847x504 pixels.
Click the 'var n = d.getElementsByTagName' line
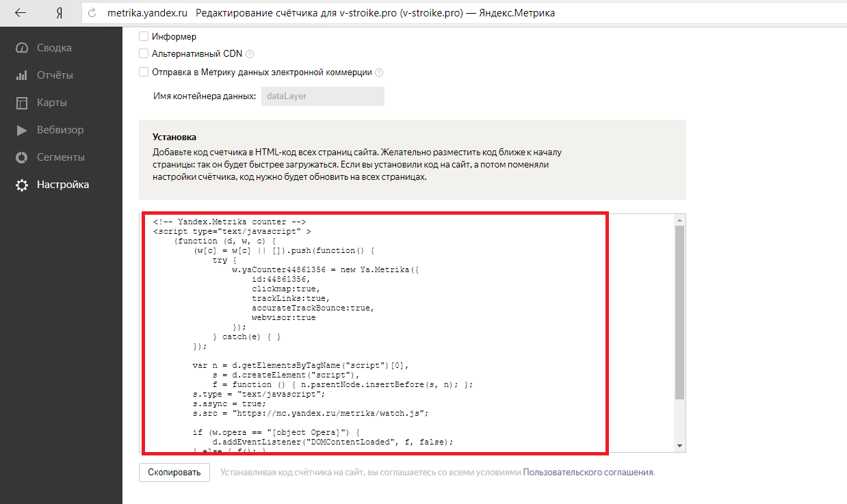pyautogui.click(x=300, y=365)
